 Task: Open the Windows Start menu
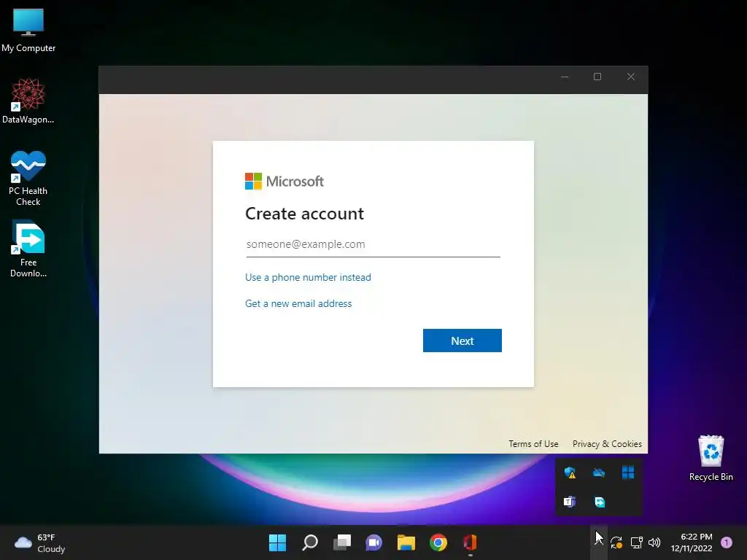coord(277,542)
